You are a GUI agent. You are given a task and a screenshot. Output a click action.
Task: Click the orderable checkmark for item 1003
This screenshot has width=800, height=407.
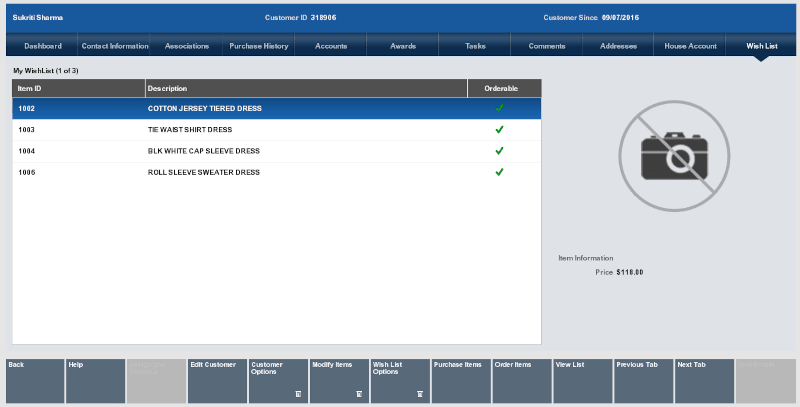(x=499, y=130)
